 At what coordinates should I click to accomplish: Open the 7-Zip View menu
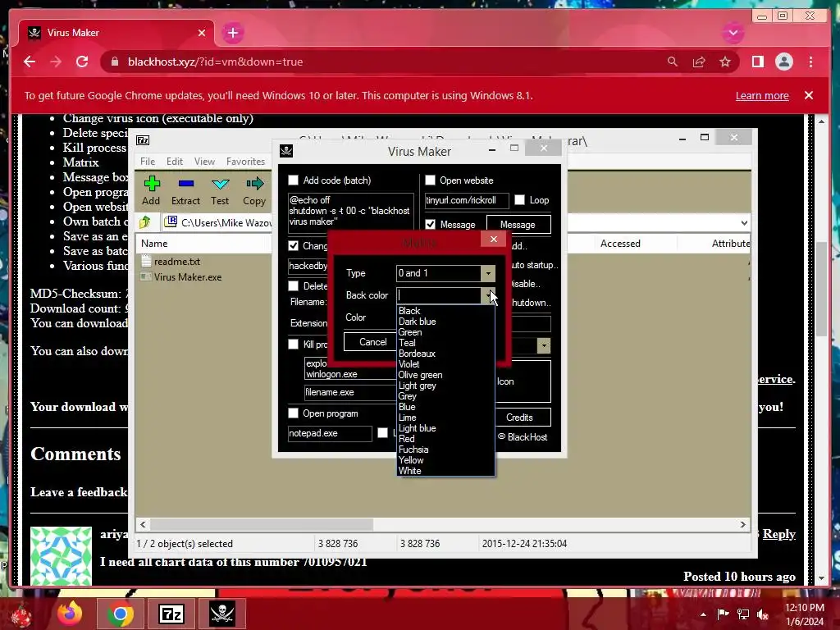pyautogui.click(x=204, y=162)
